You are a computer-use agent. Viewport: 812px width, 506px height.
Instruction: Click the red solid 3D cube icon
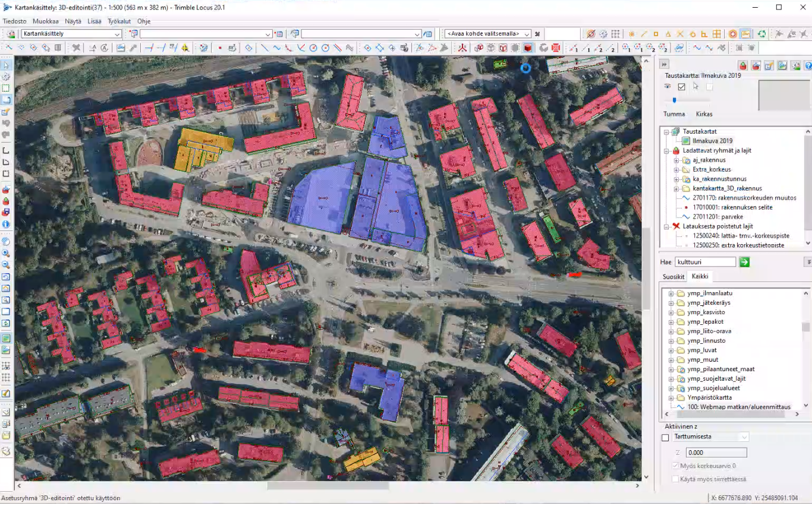(x=527, y=48)
